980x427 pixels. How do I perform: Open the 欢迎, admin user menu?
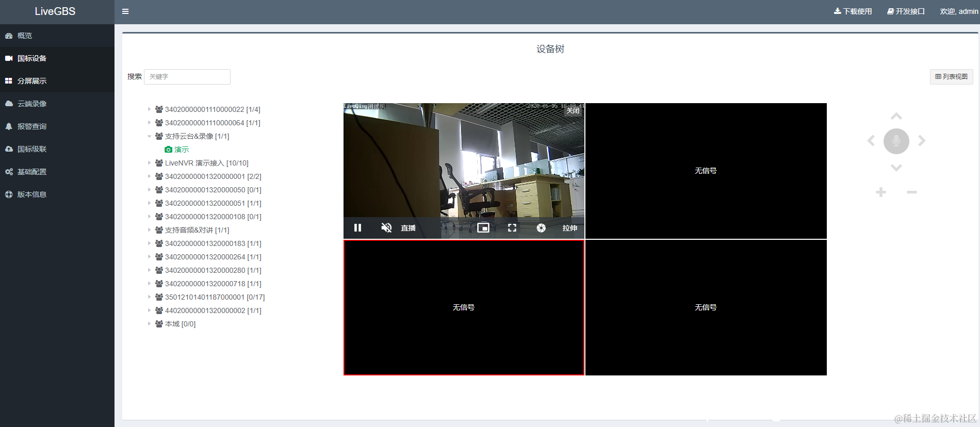pyautogui.click(x=959, y=11)
